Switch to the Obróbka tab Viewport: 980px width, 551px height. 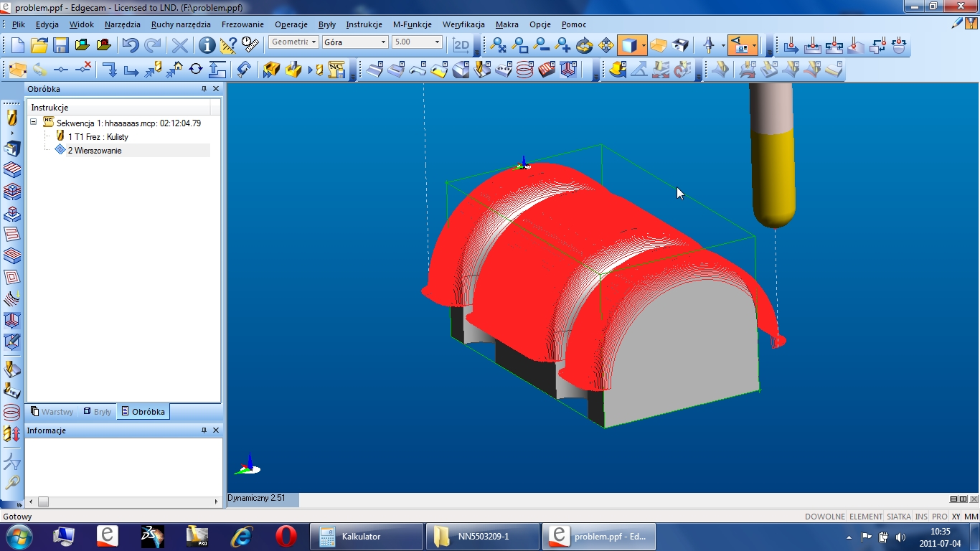pyautogui.click(x=143, y=412)
